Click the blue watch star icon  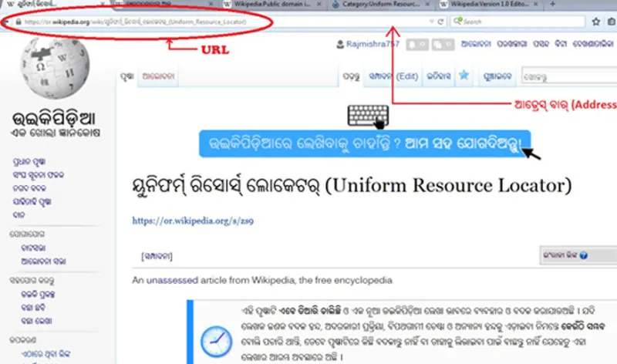click(x=464, y=75)
